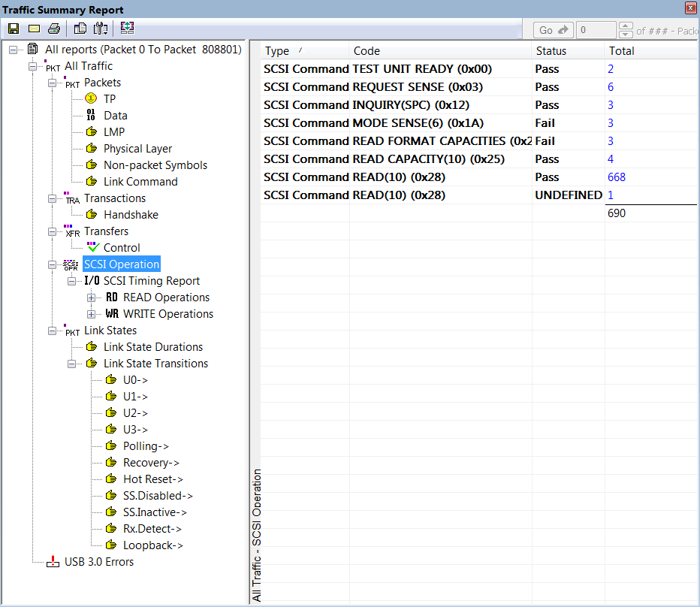The width and height of the screenshot is (700, 607).
Task: Select the Data packets tree item
Action: [x=115, y=115]
